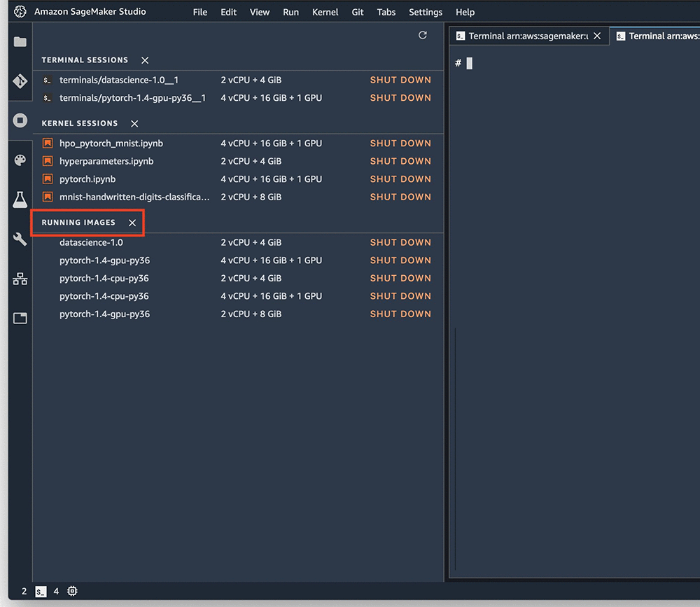Shut down pytorch-1.4-gpu-py36 8 GiB image
The width and height of the screenshot is (700, 607).
(400, 314)
